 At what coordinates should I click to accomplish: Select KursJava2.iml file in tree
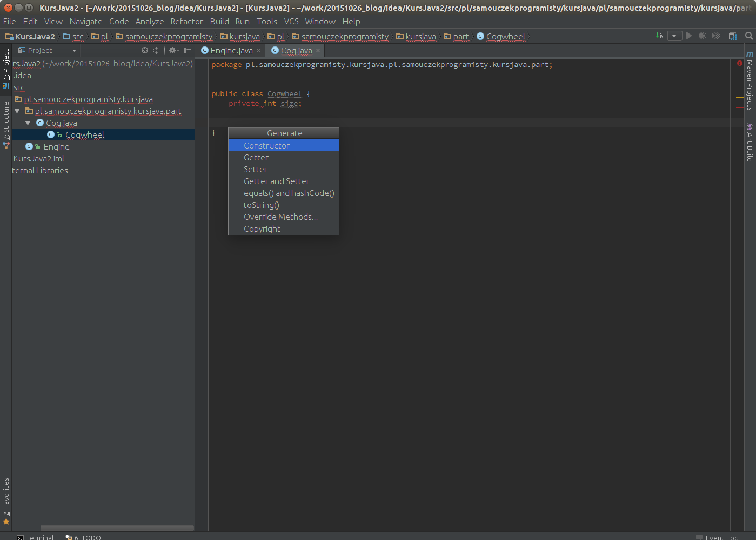click(38, 158)
